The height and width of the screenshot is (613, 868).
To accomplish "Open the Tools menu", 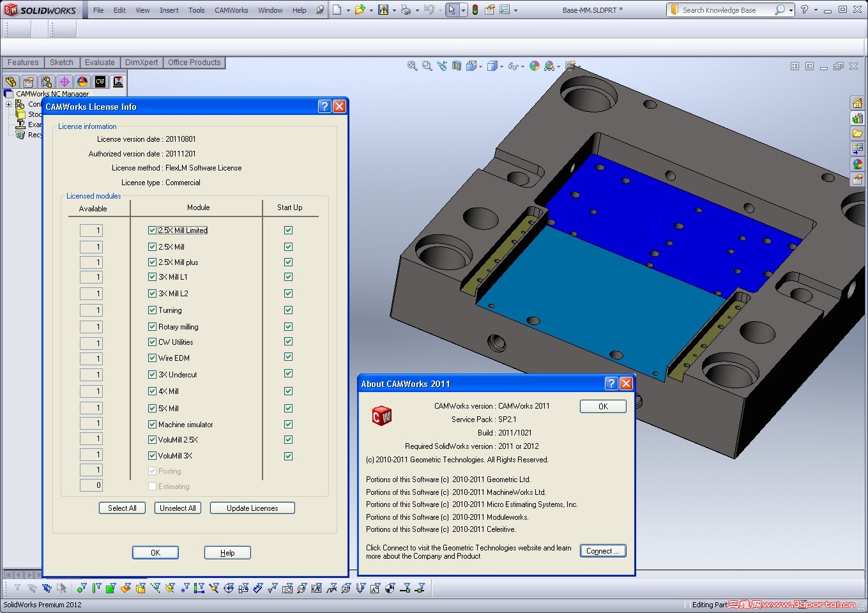I will pos(197,10).
